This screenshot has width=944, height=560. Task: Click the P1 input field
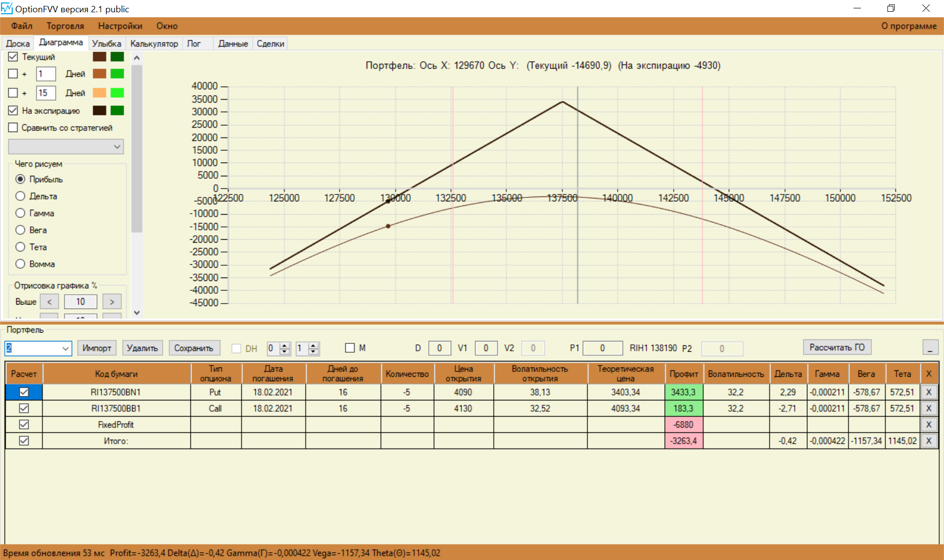pos(602,348)
